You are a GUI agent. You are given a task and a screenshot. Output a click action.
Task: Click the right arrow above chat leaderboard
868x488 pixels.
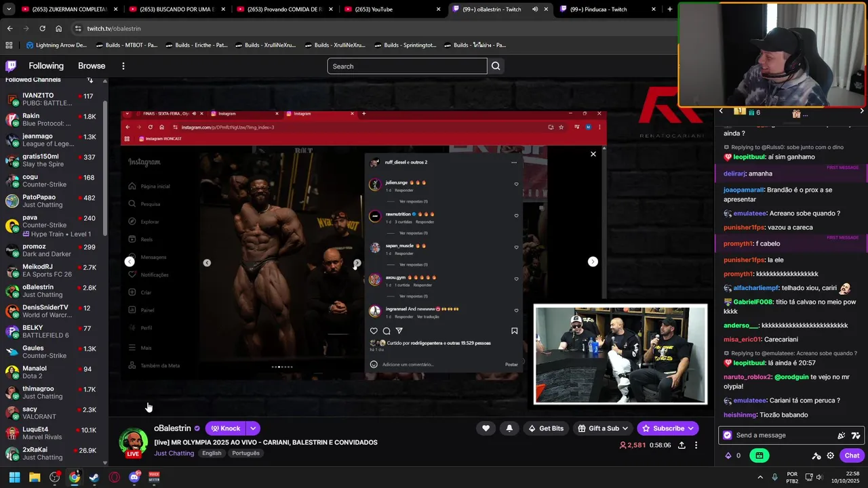[x=861, y=111]
